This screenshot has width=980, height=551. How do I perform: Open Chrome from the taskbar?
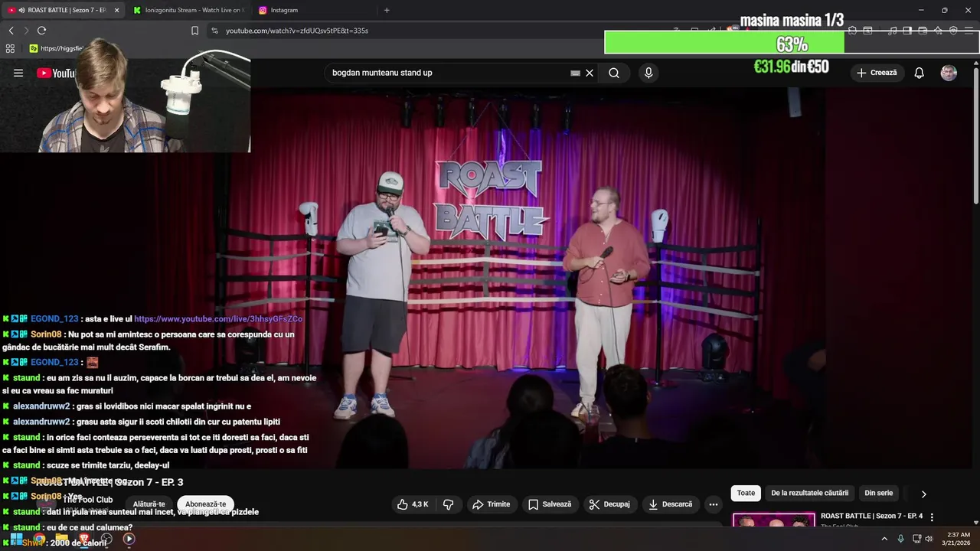(x=39, y=539)
